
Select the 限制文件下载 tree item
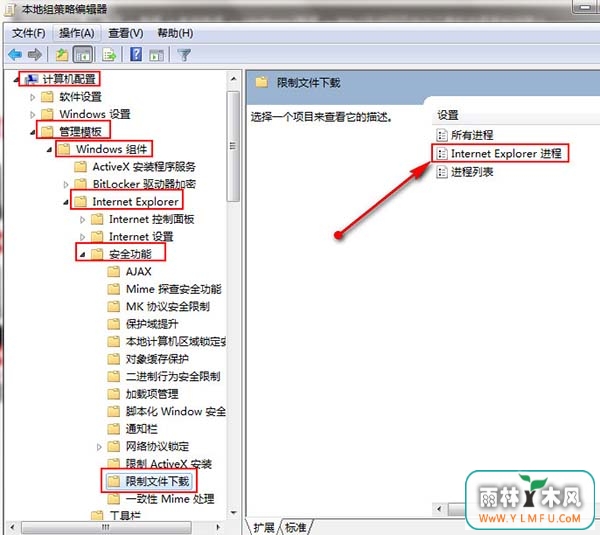[149, 481]
